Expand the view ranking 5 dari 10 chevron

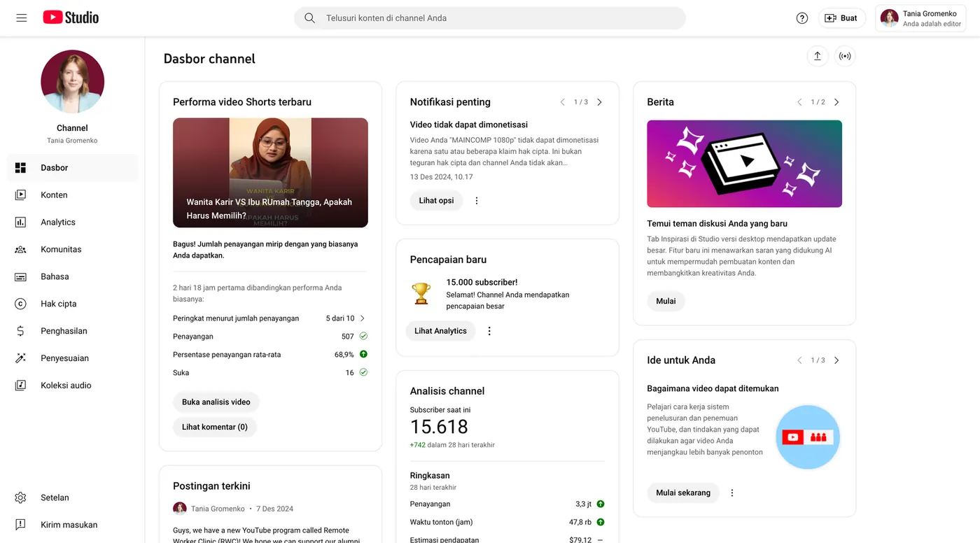pyautogui.click(x=362, y=318)
